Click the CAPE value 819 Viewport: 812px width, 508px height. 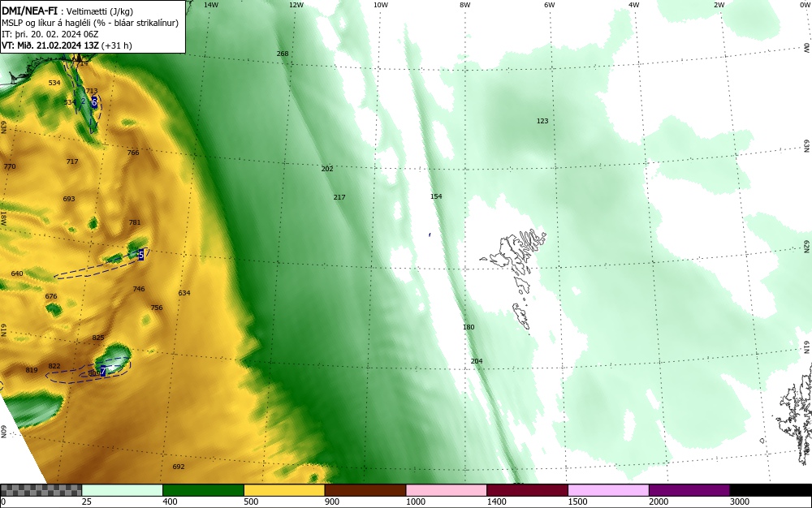tap(32, 370)
